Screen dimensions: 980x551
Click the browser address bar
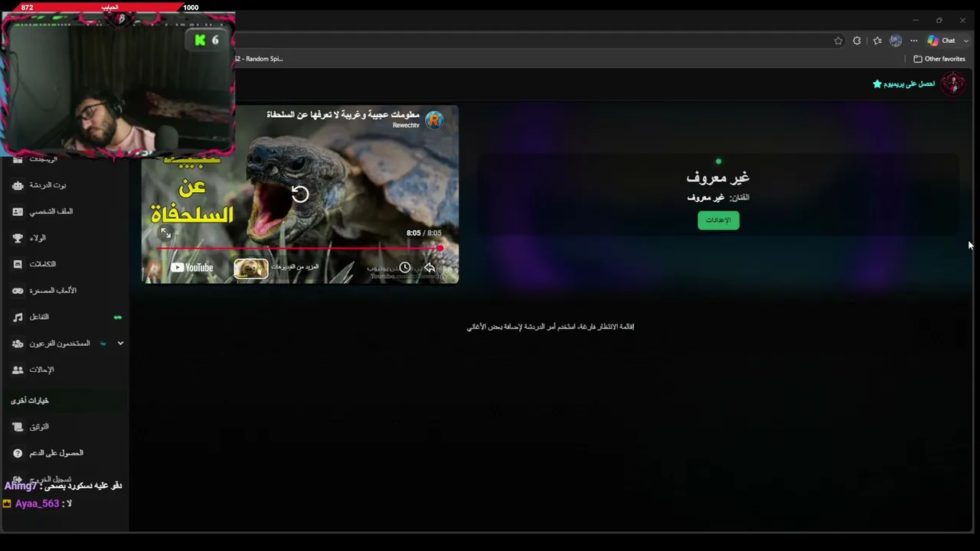pos(532,41)
